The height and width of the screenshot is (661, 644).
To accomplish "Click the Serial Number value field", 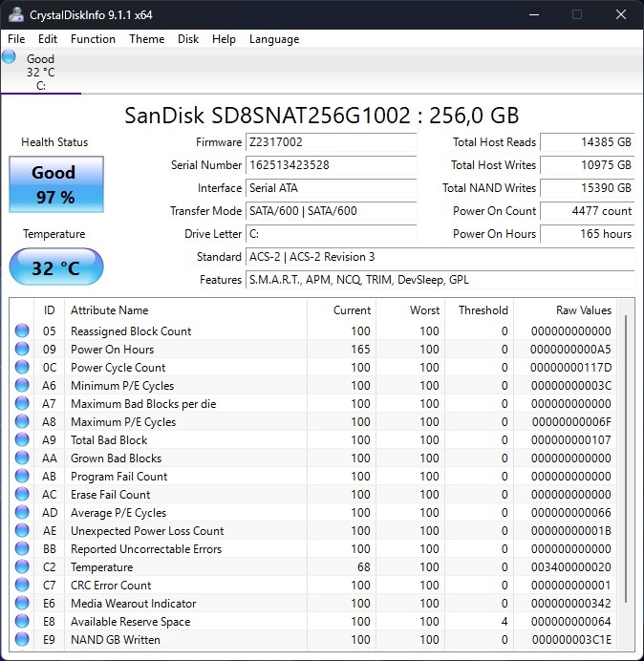I will point(331,165).
